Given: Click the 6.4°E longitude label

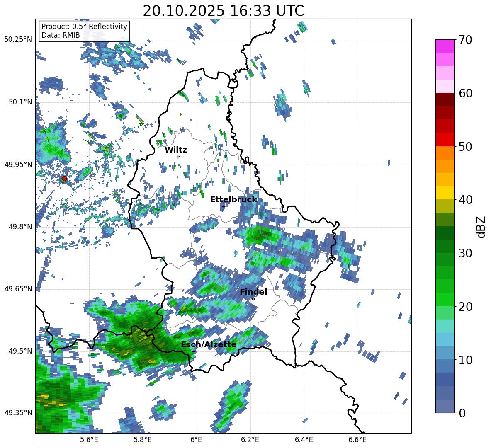Looking at the screenshot, I should 304,440.
